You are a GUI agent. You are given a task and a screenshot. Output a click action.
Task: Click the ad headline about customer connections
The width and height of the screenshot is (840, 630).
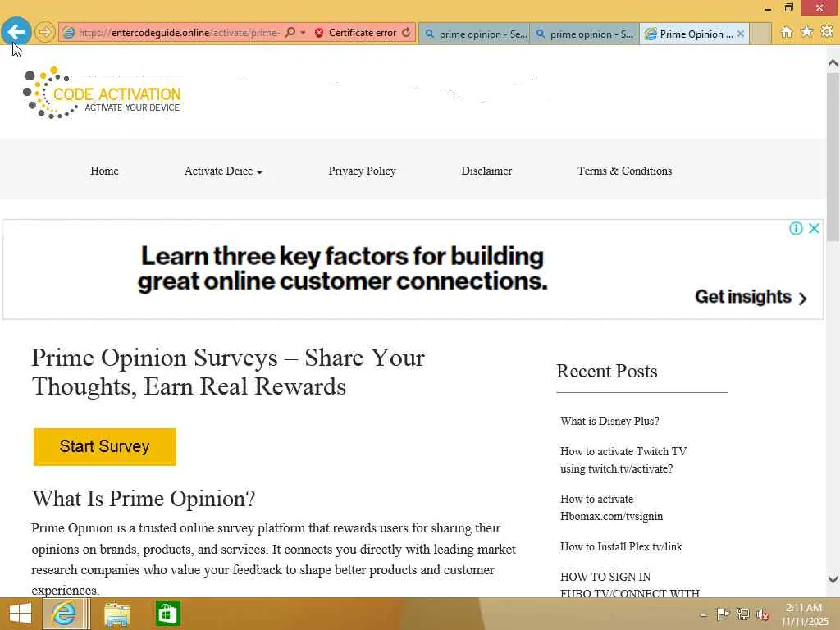[342, 268]
